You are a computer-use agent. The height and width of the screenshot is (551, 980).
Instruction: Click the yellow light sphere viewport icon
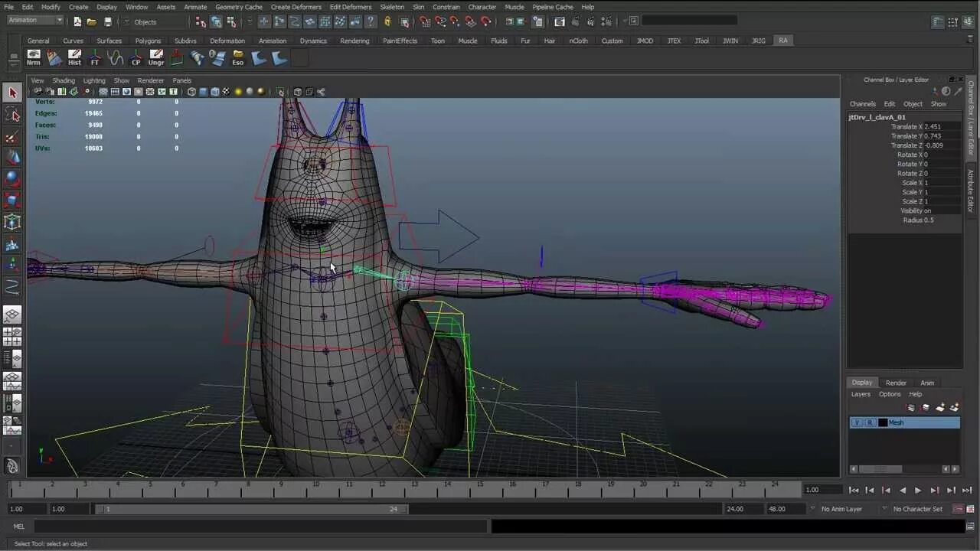click(x=238, y=92)
